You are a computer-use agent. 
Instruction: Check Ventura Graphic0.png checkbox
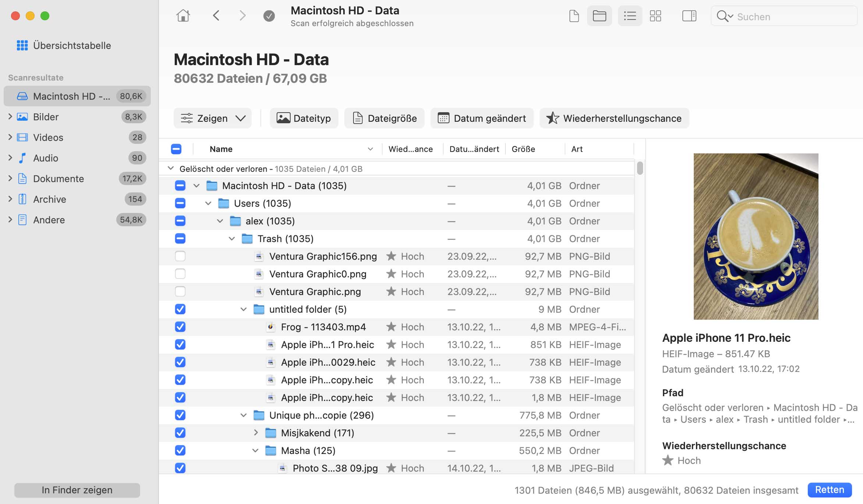pos(180,274)
